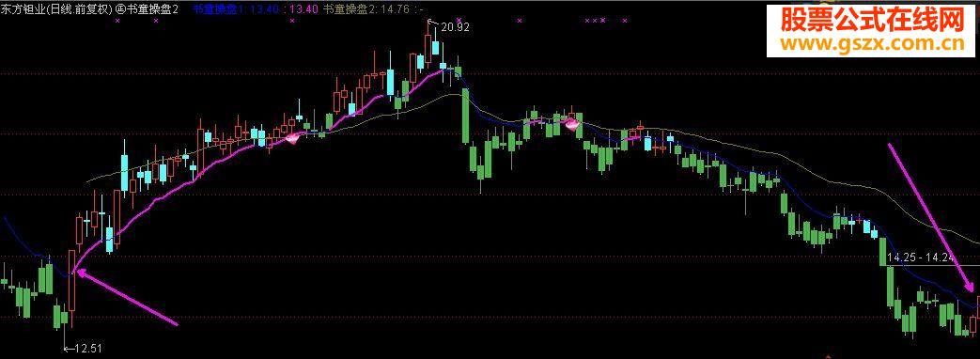The width and height of the screenshot is (980, 359).
Task: Select the white 书童操盘2 indicator name
Action: click(x=152, y=8)
